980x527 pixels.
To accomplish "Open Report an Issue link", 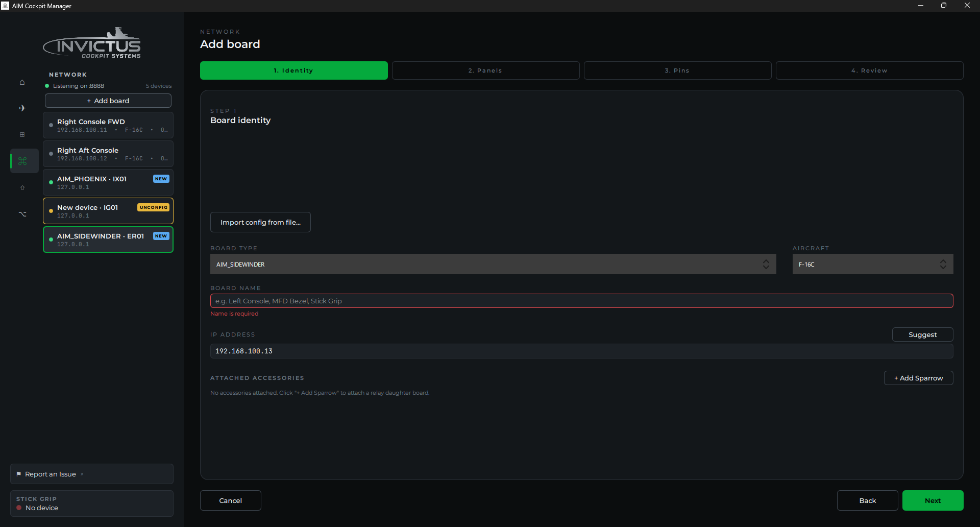I will [x=92, y=474].
